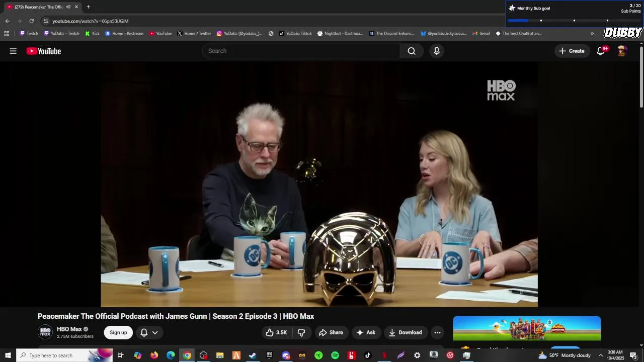Download the video
This screenshot has height=362, width=644.
pyautogui.click(x=406, y=332)
